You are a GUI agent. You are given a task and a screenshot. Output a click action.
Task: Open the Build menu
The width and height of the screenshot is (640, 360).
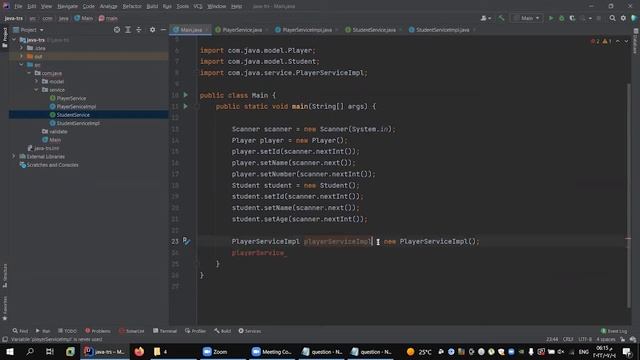click(152, 6)
